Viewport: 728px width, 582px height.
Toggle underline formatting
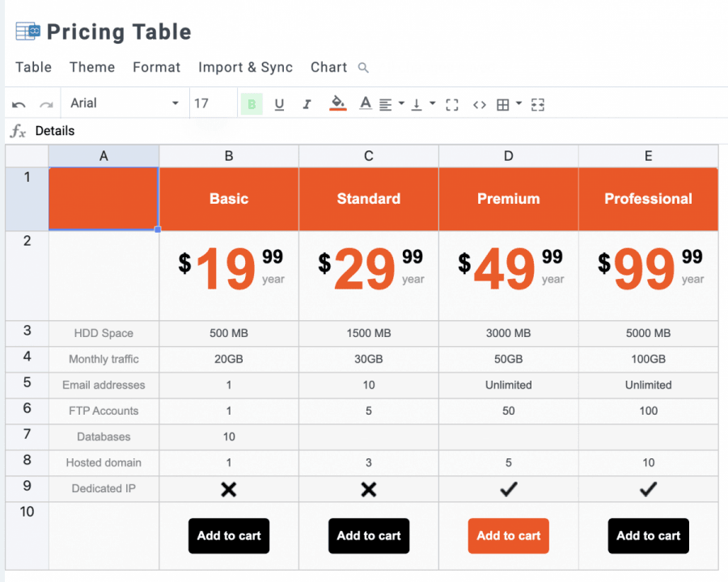coord(279,104)
